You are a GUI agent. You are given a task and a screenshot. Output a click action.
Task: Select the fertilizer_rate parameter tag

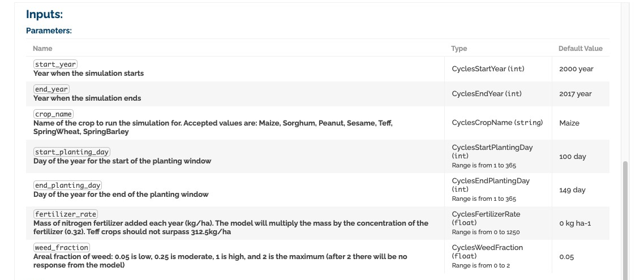[66, 214]
